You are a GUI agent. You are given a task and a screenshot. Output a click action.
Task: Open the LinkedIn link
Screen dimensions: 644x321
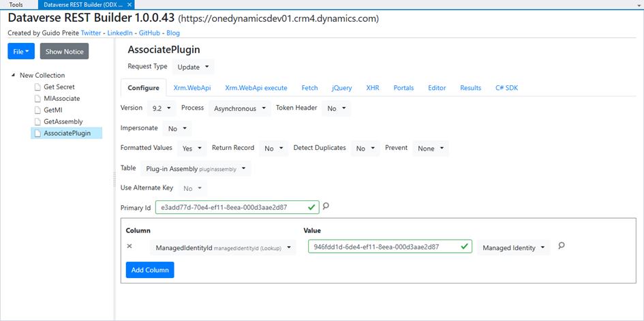[120, 33]
